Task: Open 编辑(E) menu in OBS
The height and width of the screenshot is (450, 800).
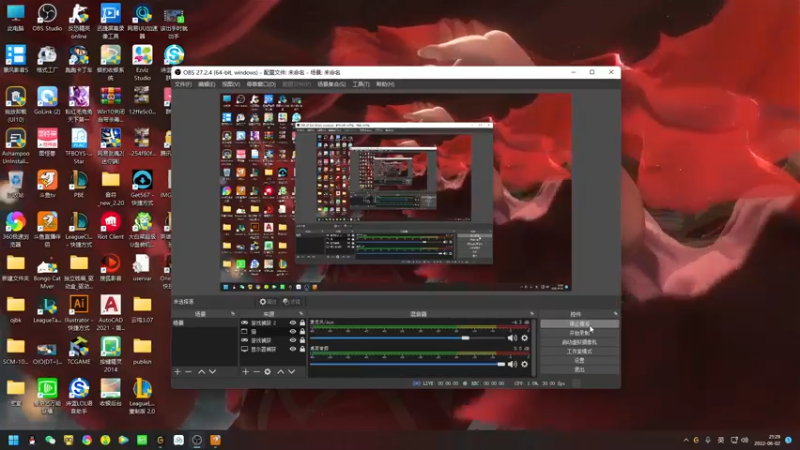Action: pyautogui.click(x=207, y=84)
